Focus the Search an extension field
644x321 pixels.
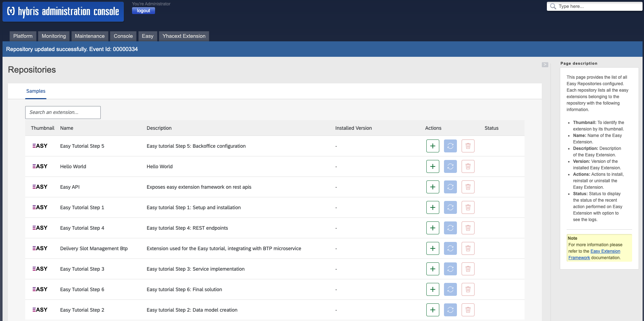tap(63, 113)
